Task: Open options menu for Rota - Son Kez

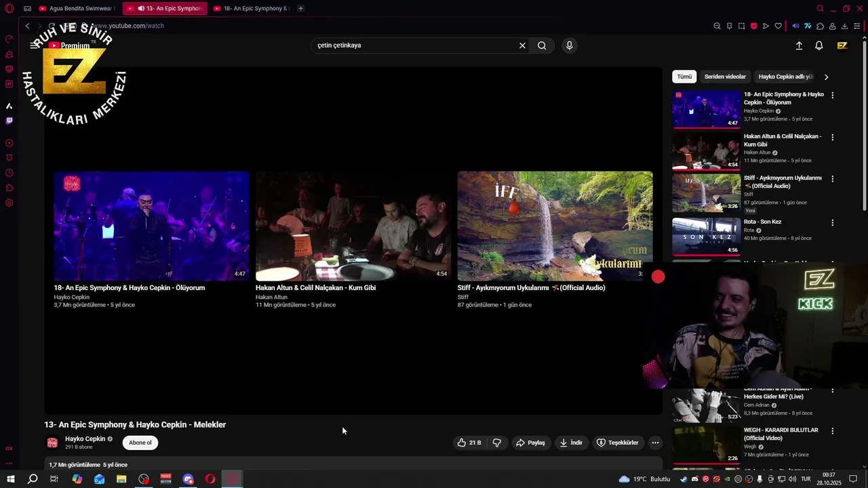Action: tap(833, 222)
